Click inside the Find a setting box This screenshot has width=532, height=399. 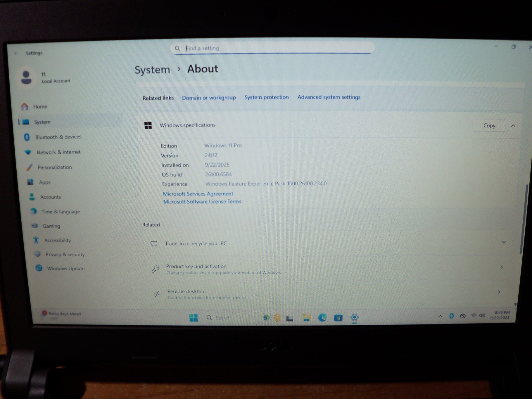click(273, 48)
